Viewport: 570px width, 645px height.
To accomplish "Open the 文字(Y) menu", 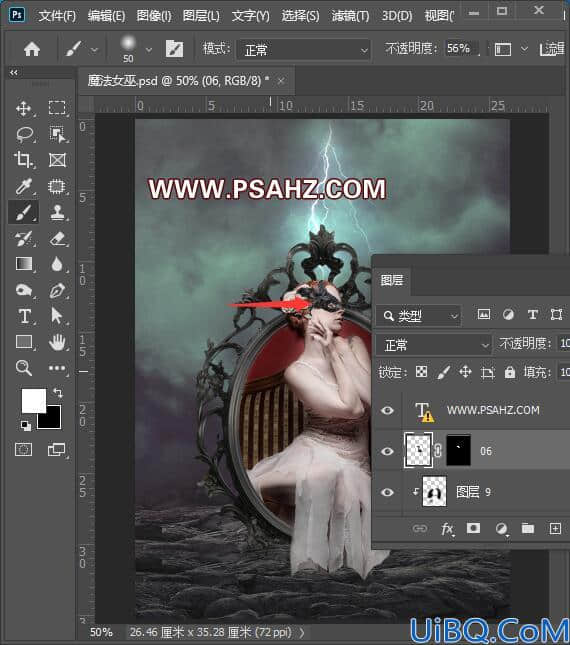I will point(250,16).
